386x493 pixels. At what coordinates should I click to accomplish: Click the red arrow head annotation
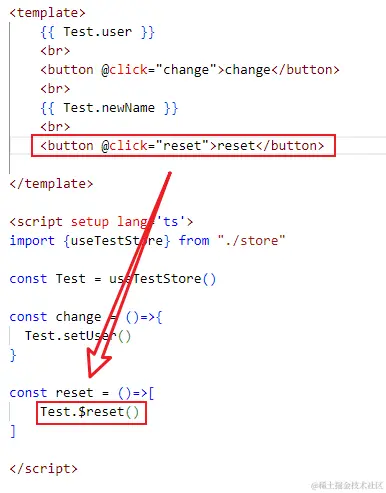(98, 364)
